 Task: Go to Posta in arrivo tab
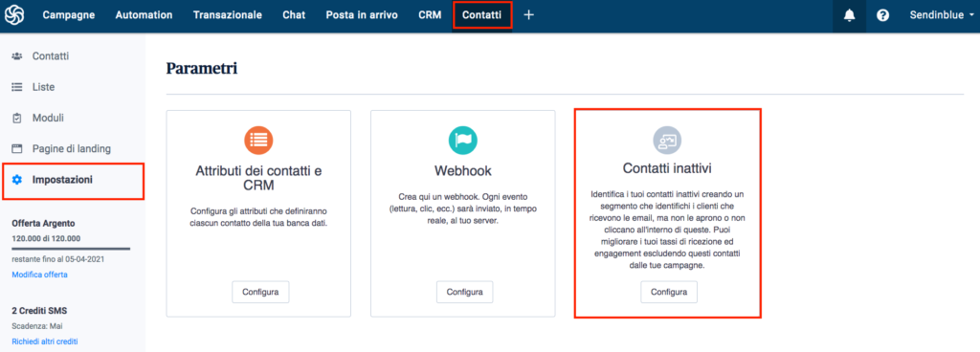tap(361, 15)
